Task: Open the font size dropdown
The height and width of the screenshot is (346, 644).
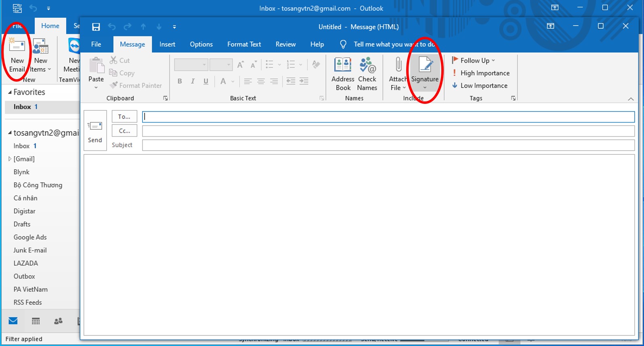Action: click(229, 65)
